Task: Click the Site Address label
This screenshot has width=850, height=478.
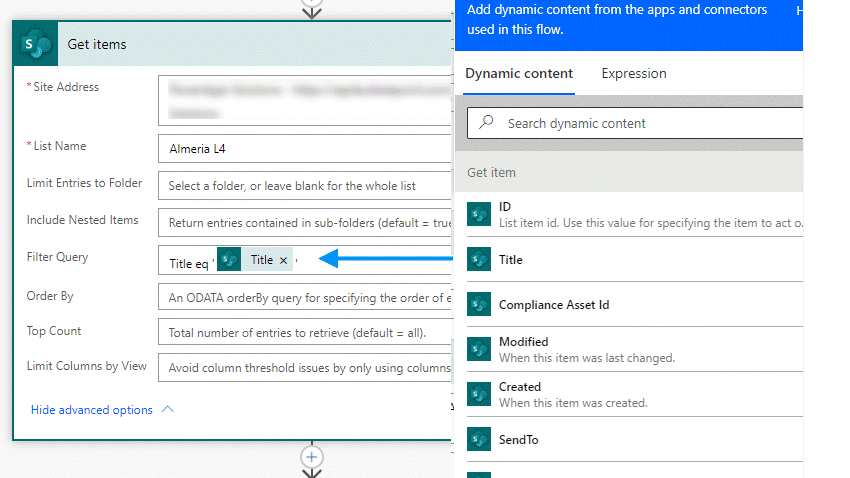Action: point(66,87)
